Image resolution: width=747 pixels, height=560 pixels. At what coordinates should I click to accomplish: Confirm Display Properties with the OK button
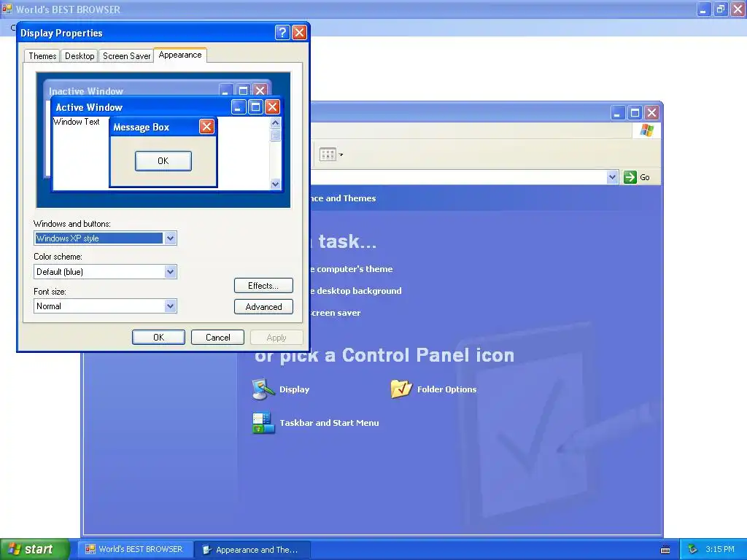coord(158,337)
